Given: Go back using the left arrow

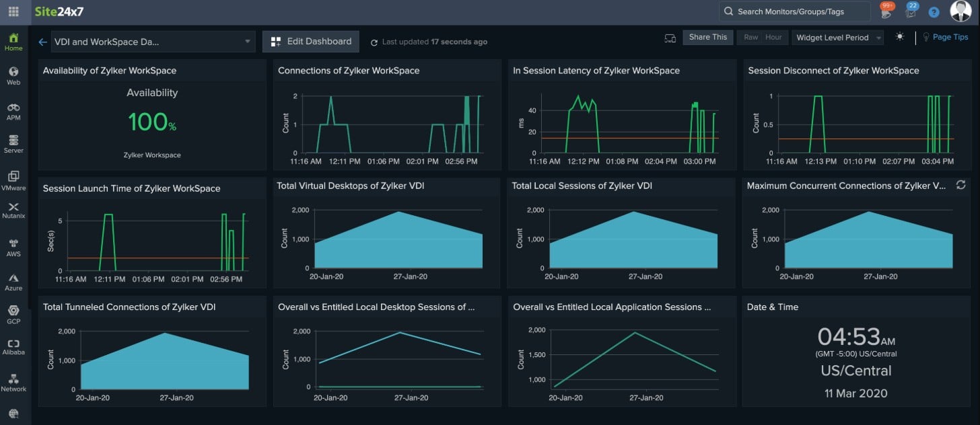Looking at the screenshot, I should 42,42.
